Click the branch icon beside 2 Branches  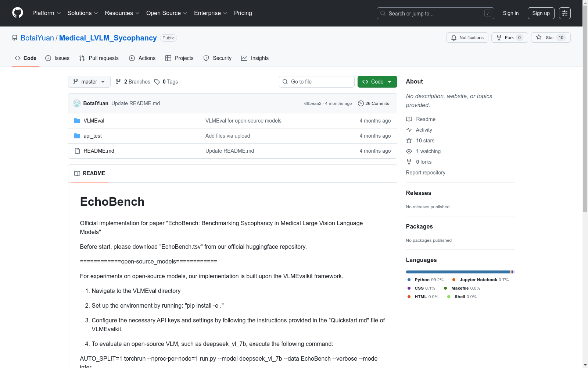coord(118,82)
